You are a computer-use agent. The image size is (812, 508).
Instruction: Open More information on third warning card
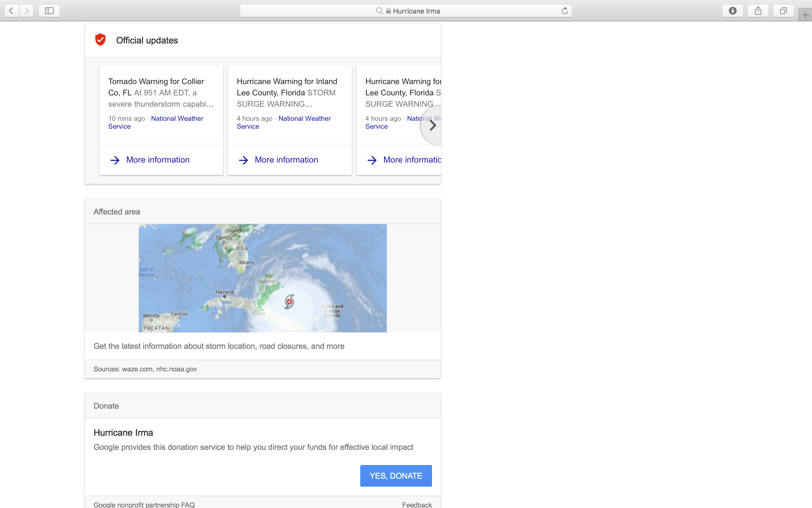pyautogui.click(x=412, y=159)
